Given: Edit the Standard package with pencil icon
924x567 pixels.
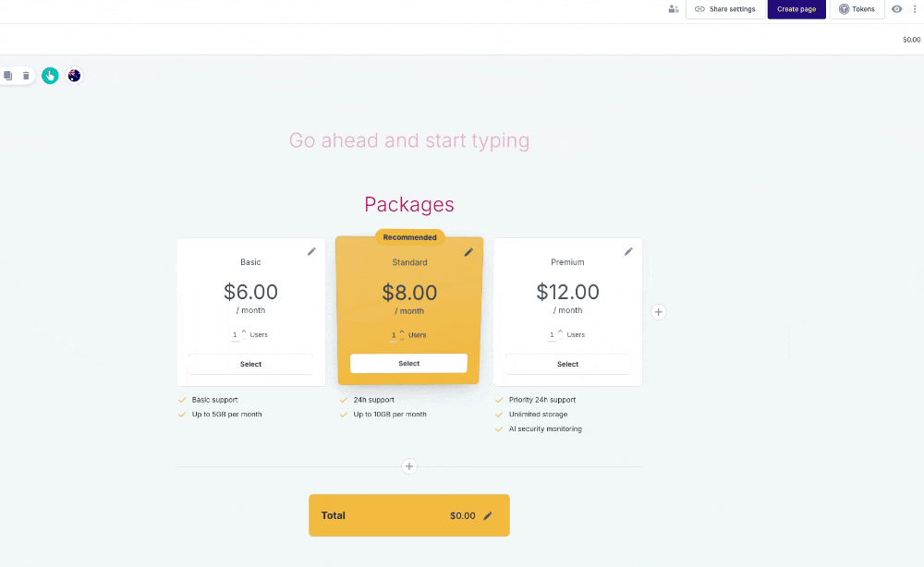Looking at the screenshot, I should pos(468,252).
